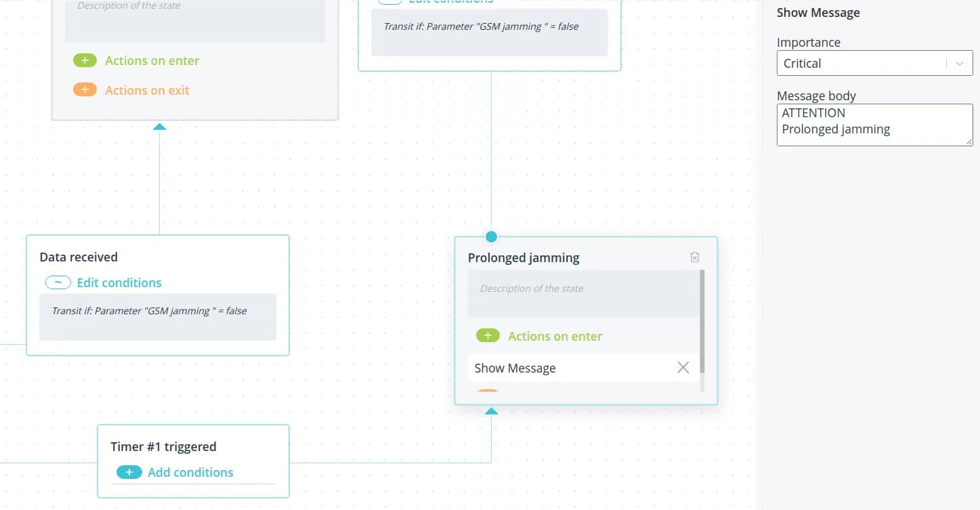Click the arrow connector below Prolonged jamming state

click(x=491, y=411)
